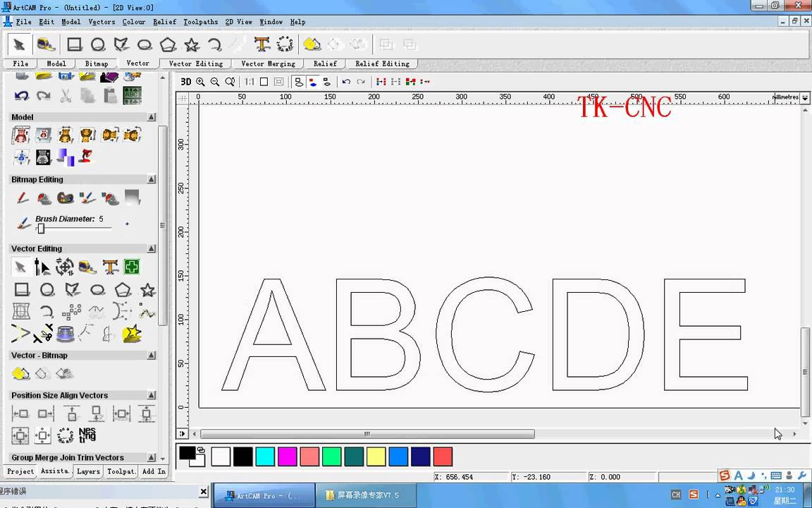Switch to the Relief Editing tab
The image size is (812, 508).
coord(382,64)
